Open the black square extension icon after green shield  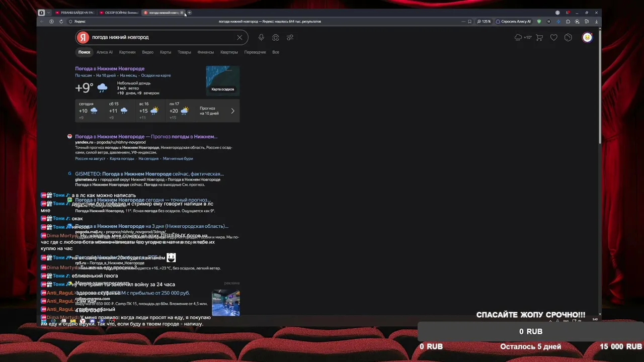(549, 22)
